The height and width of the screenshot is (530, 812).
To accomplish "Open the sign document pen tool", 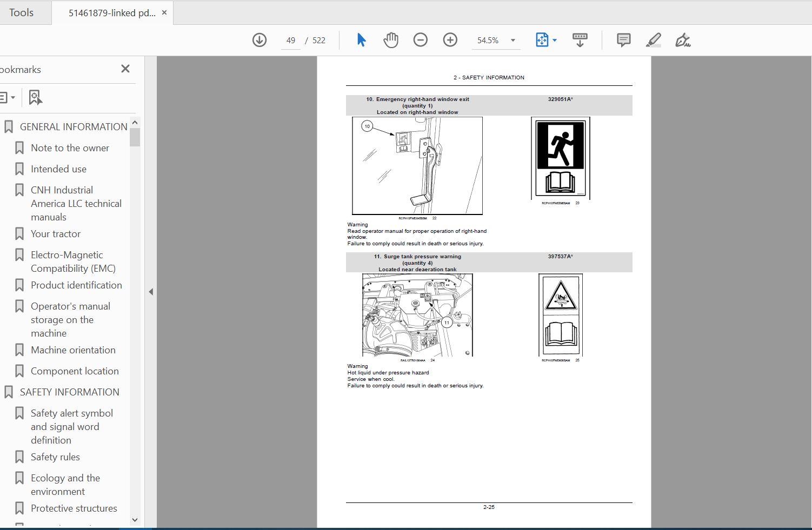I will [x=683, y=40].
